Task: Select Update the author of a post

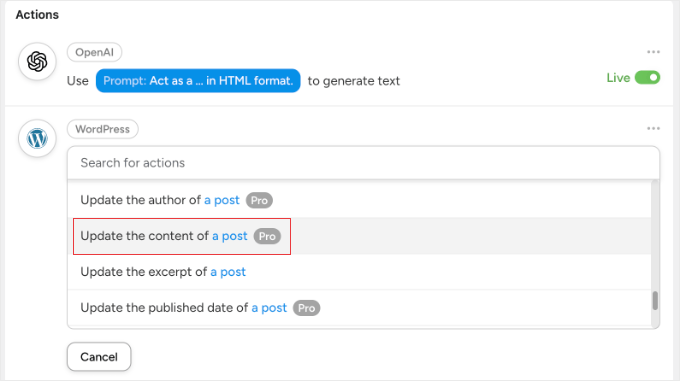Action: point(359,200)
